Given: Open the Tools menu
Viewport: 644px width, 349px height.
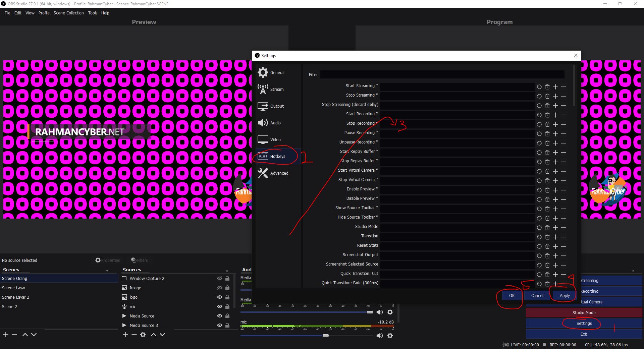Looking at the screenshot, I should click(x=93, y=13).
